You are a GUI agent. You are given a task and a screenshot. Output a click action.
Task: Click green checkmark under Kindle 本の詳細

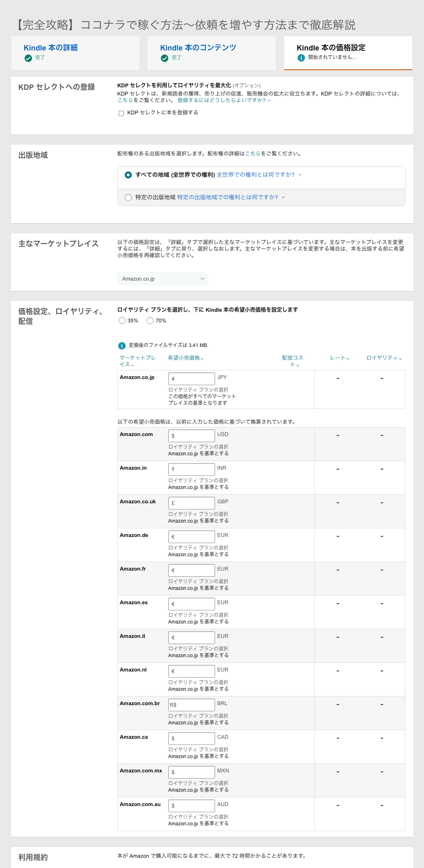(28, 58)
